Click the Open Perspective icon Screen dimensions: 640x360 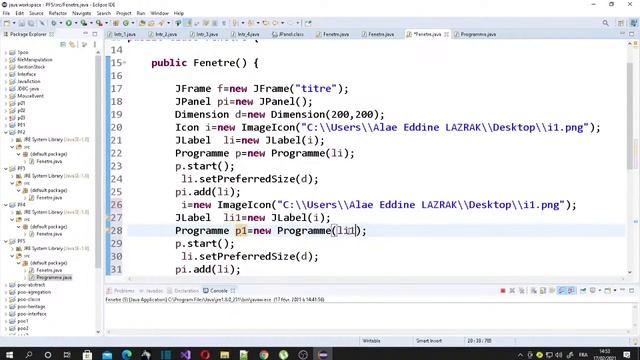tap(620, 23)
